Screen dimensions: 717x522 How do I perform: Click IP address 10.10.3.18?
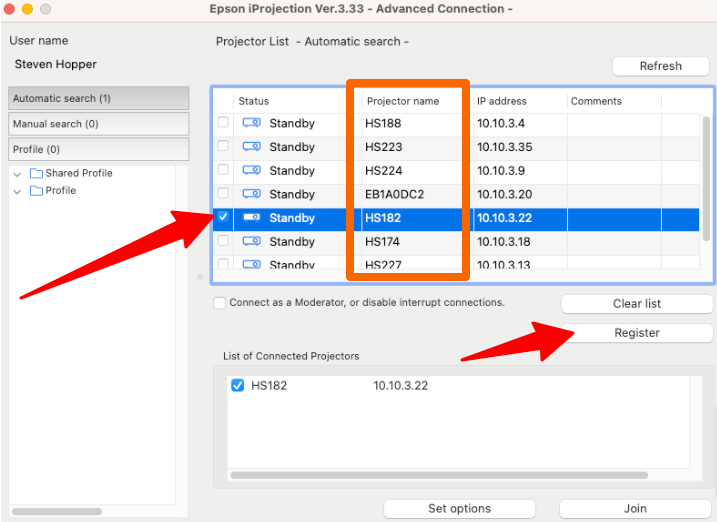[x=503, y=241]
